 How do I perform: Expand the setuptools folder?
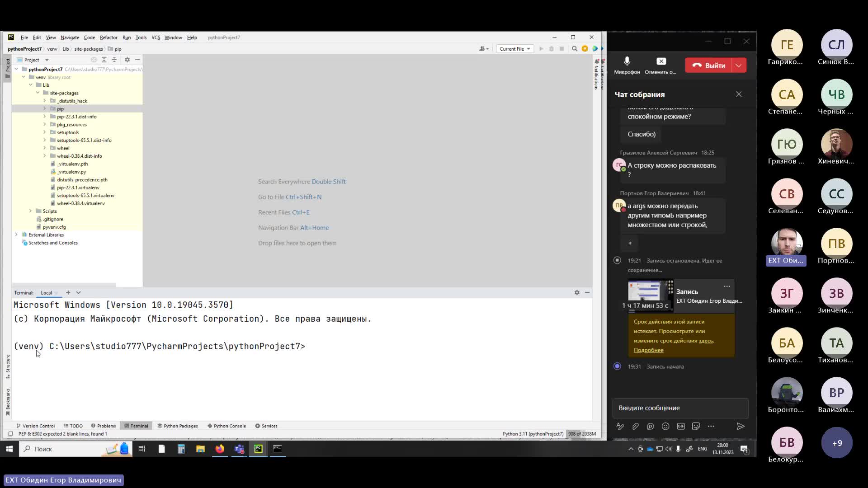tap(44, 132)
